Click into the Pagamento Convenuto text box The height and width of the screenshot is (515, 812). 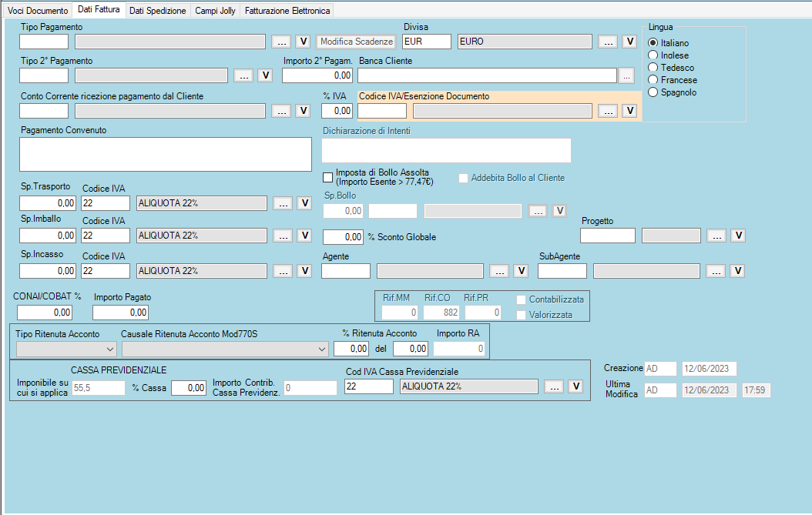(166, 154)
